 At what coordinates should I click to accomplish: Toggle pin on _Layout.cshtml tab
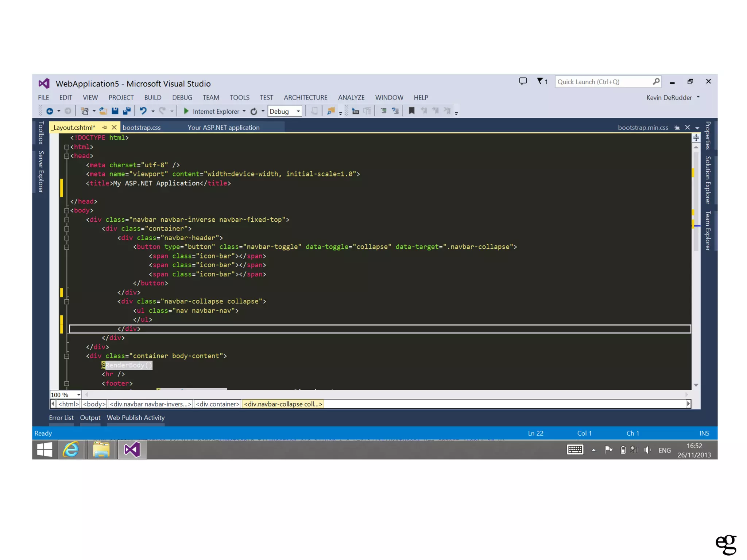(105, 127)
